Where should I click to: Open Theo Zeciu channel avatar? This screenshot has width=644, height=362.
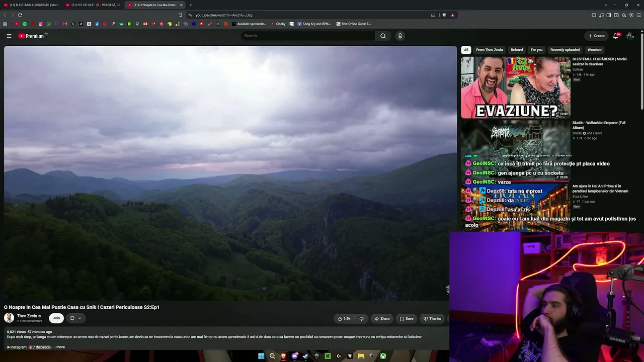(9, 318)
